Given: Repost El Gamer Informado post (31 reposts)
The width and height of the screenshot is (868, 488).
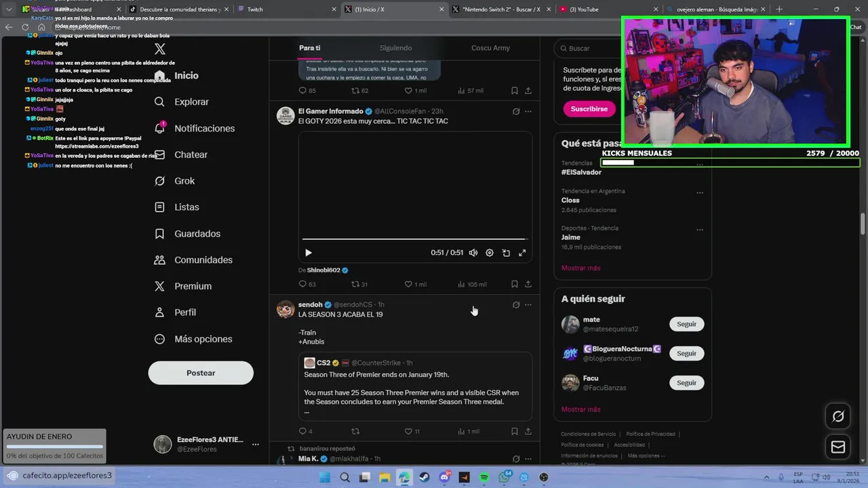Looking at the screenshot, I should coord(359,284).
